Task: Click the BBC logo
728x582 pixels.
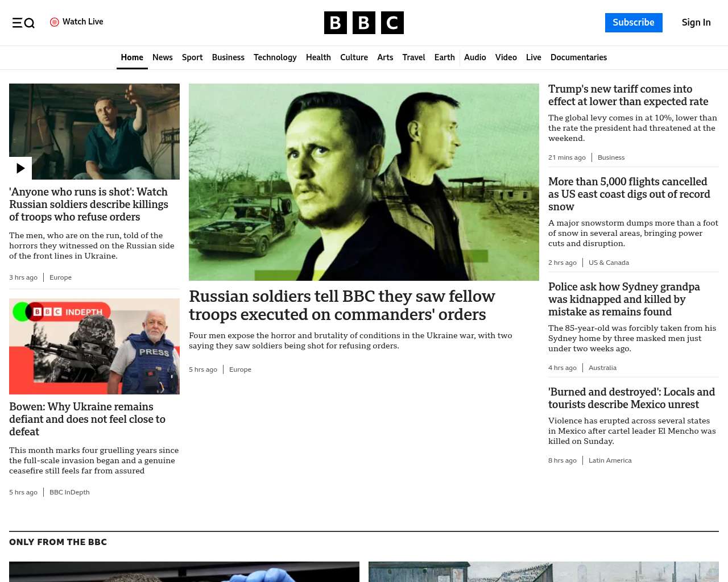Action: pyautogui.click(x=363, y=23)
